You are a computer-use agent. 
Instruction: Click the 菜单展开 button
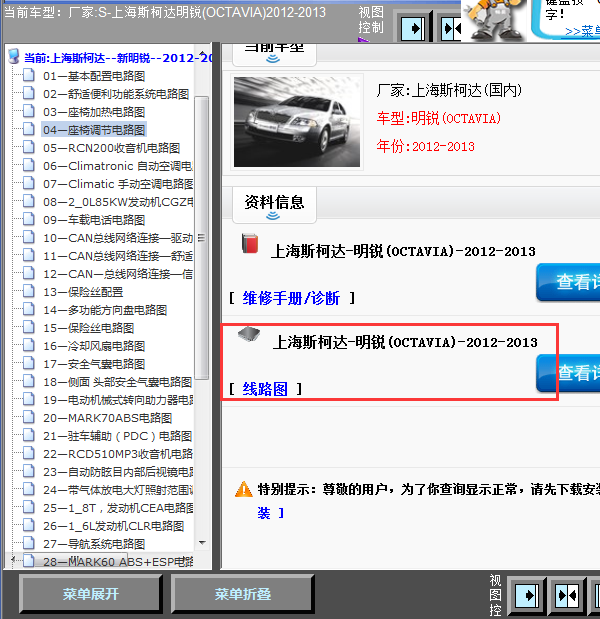tap(90, 594)
